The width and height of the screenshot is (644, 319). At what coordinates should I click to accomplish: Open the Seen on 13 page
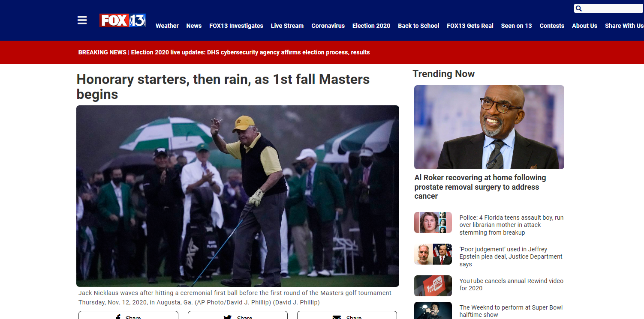point(516,26)
